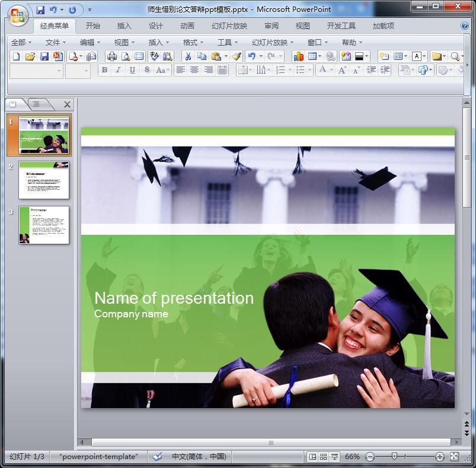Select slide 3 thumbnail
This screenshot has height=468, width=476.
tap(44, 225)
